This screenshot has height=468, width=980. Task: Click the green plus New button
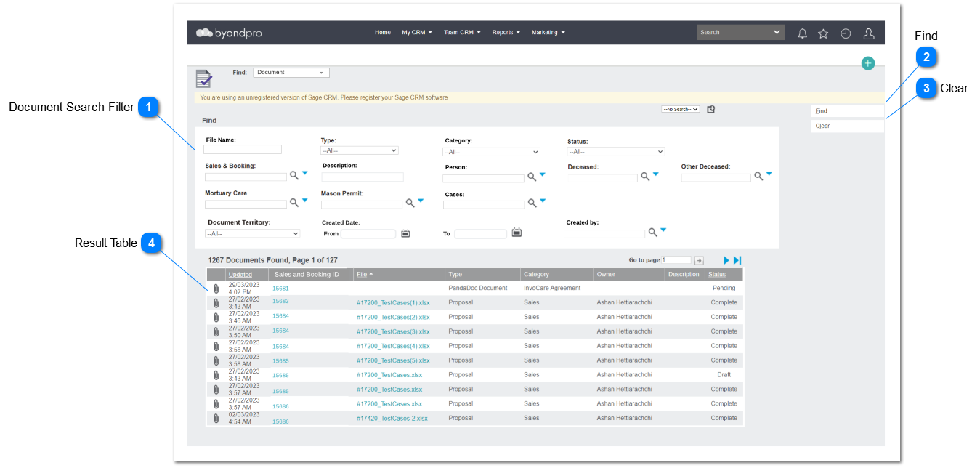point(867,63)
